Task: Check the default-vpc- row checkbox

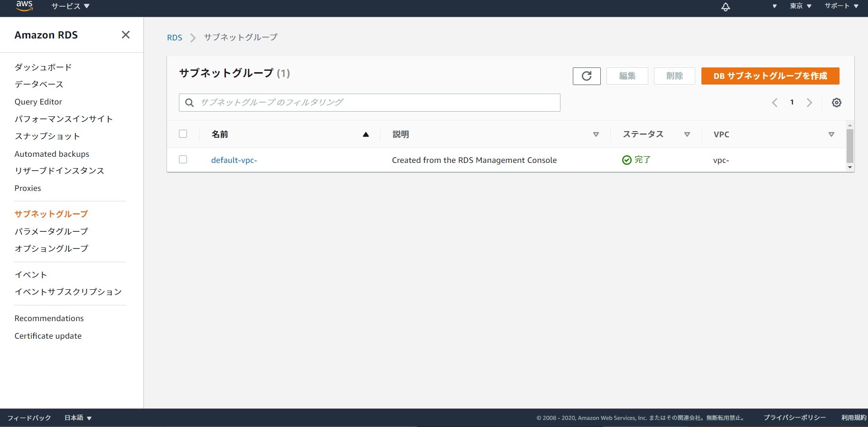Action: [183, 160]
